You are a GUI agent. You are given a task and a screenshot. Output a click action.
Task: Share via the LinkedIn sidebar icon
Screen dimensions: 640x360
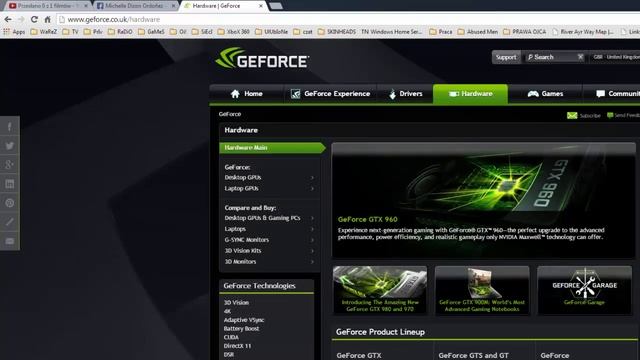(9, 184)
